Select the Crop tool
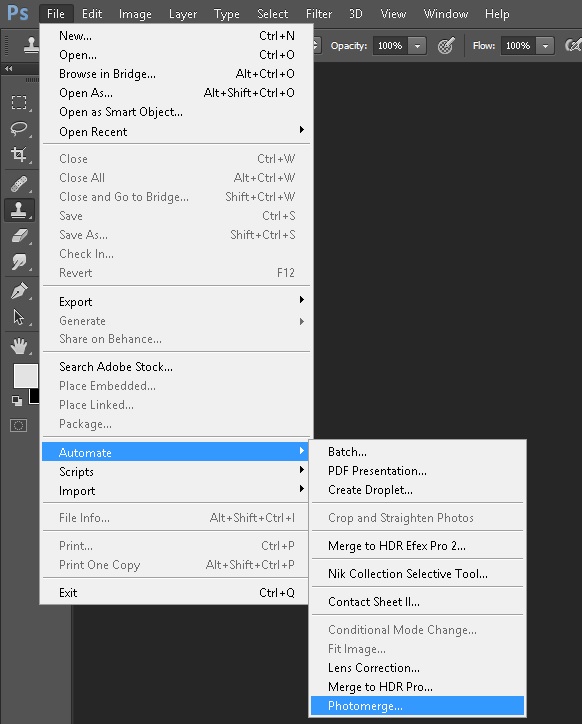Image resolution: width=582 pixels, height=724 pixels. 19,154
